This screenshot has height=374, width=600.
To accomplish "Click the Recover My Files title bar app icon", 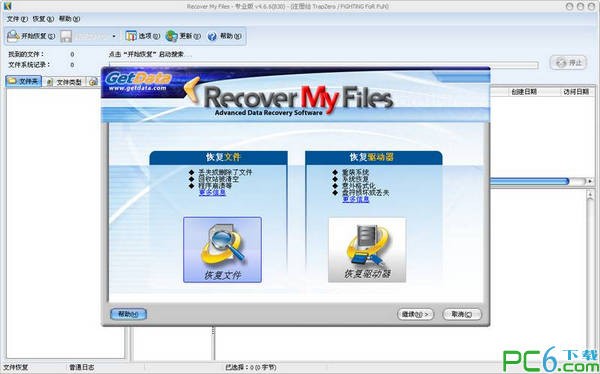I will (x=7, y=6).
